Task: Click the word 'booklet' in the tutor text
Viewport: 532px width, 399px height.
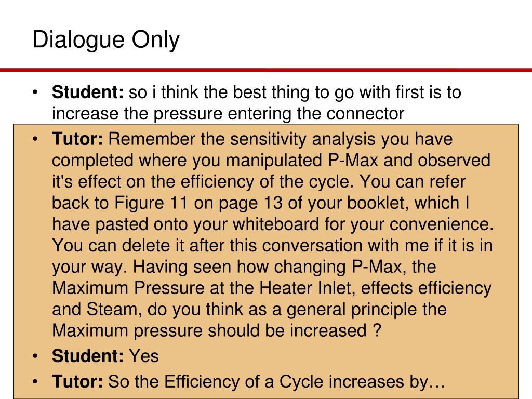Action: 378,203
